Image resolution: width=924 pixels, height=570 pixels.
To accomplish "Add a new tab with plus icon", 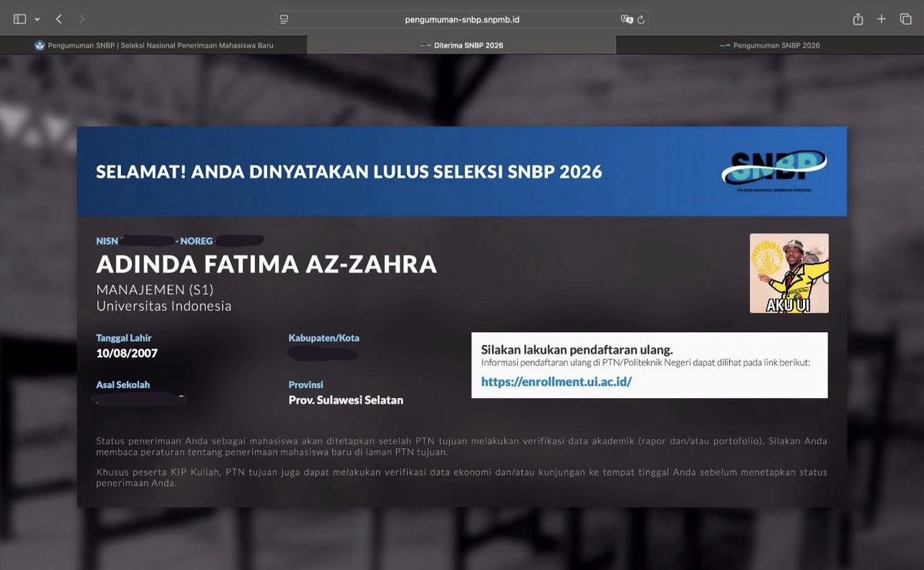I will coord(882,18).
